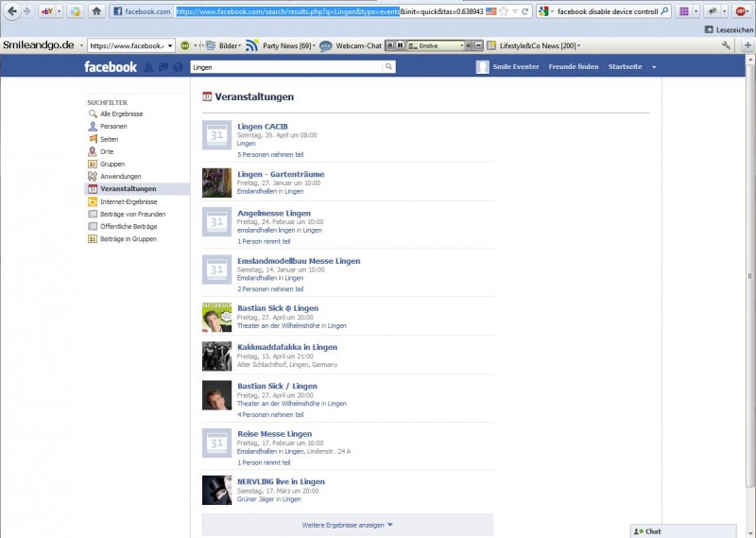The height and width of the screenshot is (538, 756).
Task: Click the plus button on Smileandgo toolbar
Action: click(747, 45)
